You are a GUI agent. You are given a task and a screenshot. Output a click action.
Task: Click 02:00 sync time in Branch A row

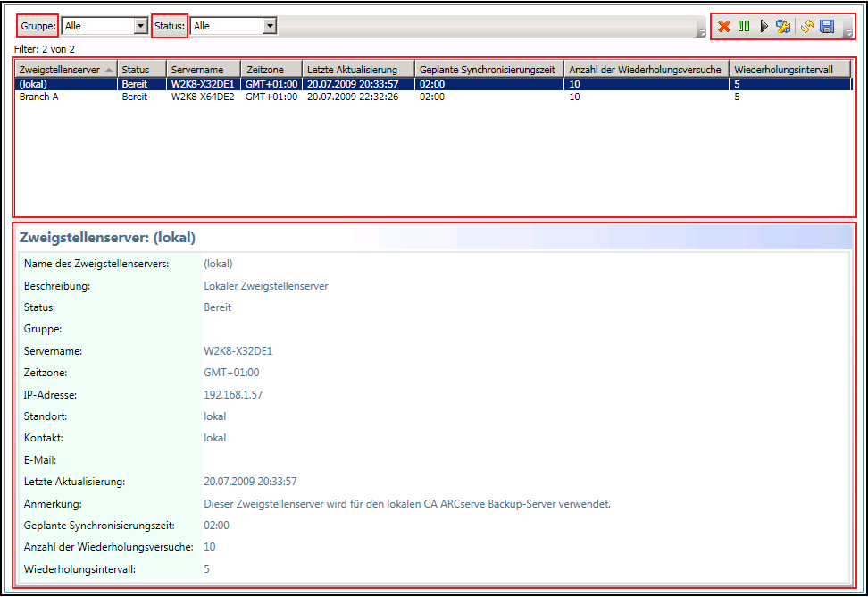432,97
